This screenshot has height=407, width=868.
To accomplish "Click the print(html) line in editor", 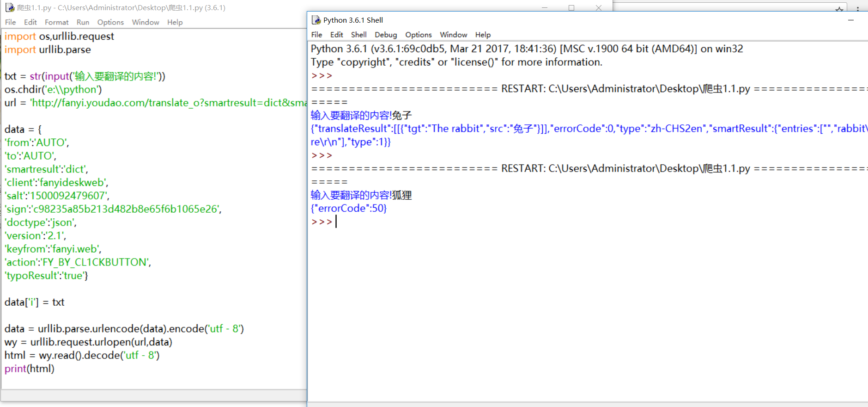I will tap(30, 369).
